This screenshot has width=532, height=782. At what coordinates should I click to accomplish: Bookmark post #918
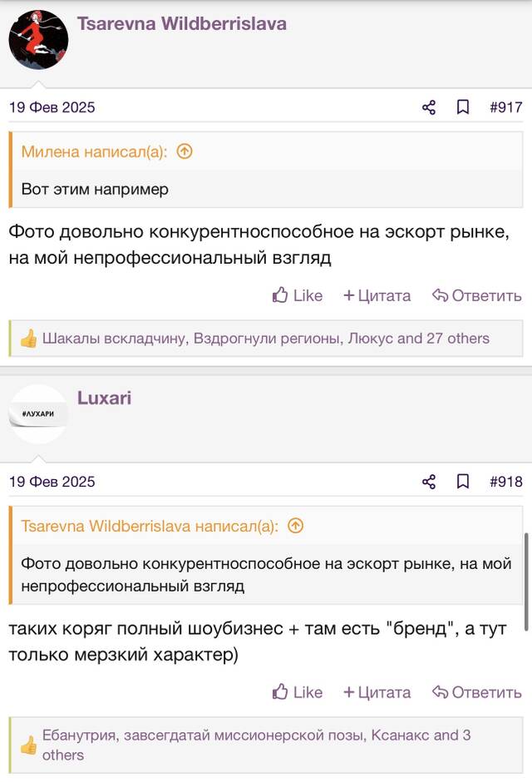463,482
